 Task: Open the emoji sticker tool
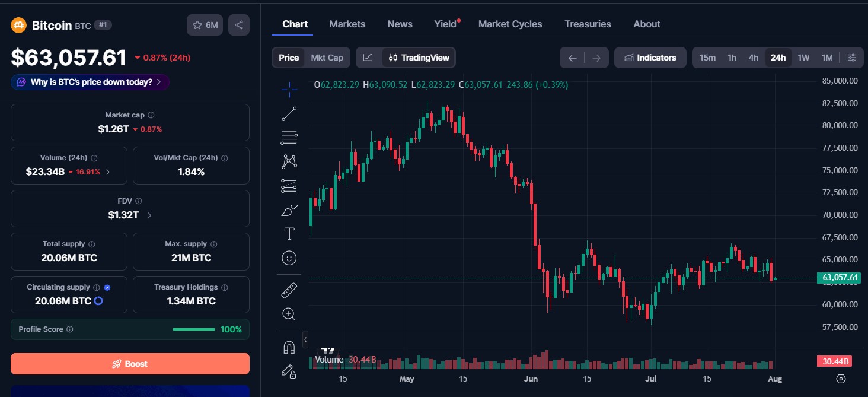pyautogui.click(x=289, y=258)
